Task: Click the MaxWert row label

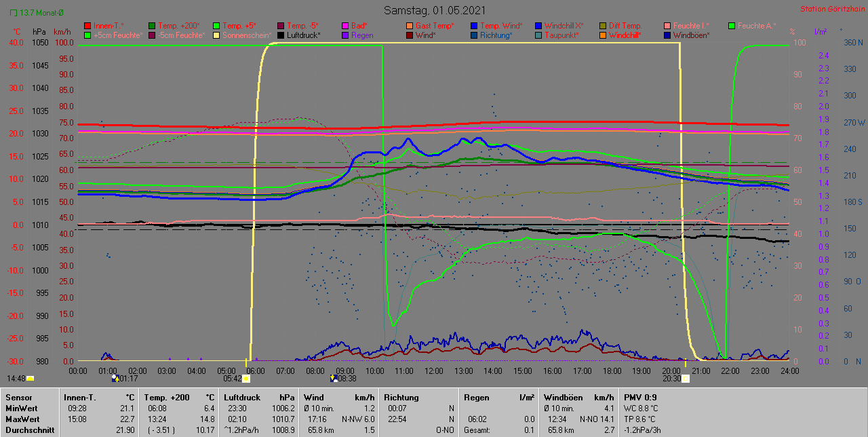Action: tap(22, 419)
